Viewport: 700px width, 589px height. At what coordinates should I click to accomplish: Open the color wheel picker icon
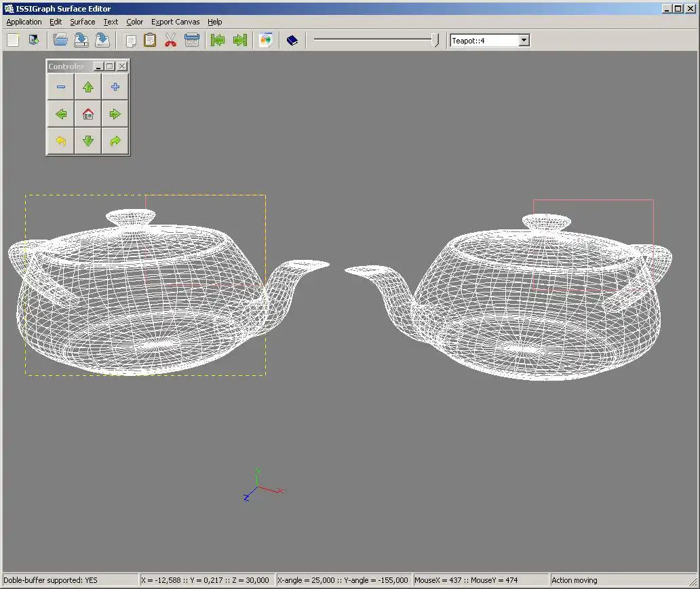(266, 40)
